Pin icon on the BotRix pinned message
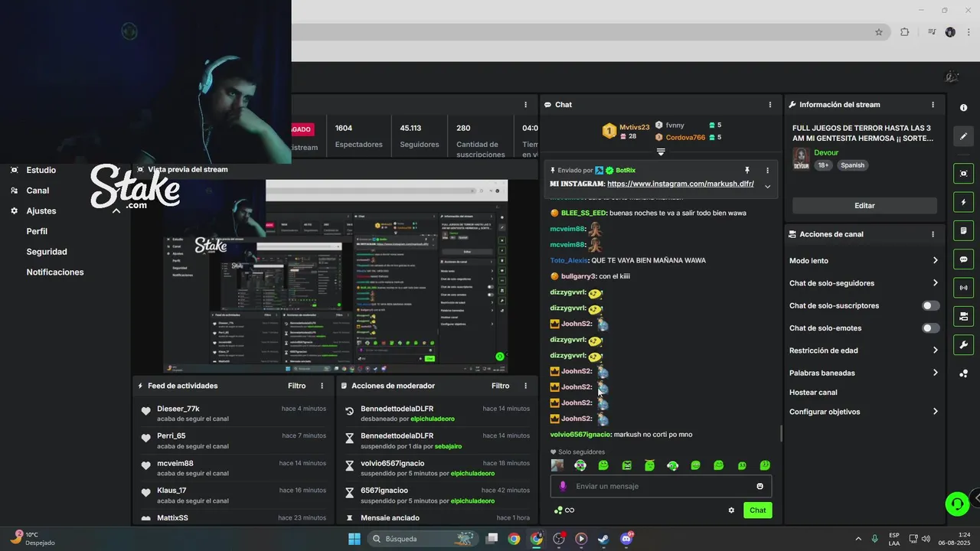The image size is (980, 551). (x=747, y=170)
